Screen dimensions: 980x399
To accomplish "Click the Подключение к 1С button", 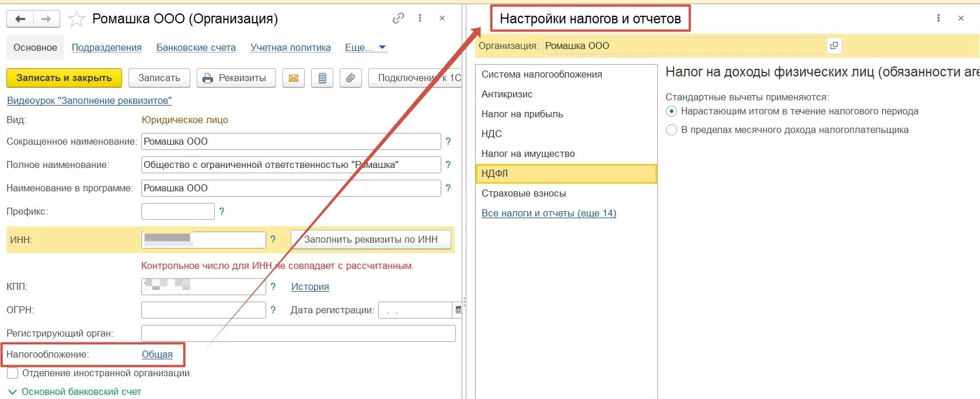I will tap(415, 78).
